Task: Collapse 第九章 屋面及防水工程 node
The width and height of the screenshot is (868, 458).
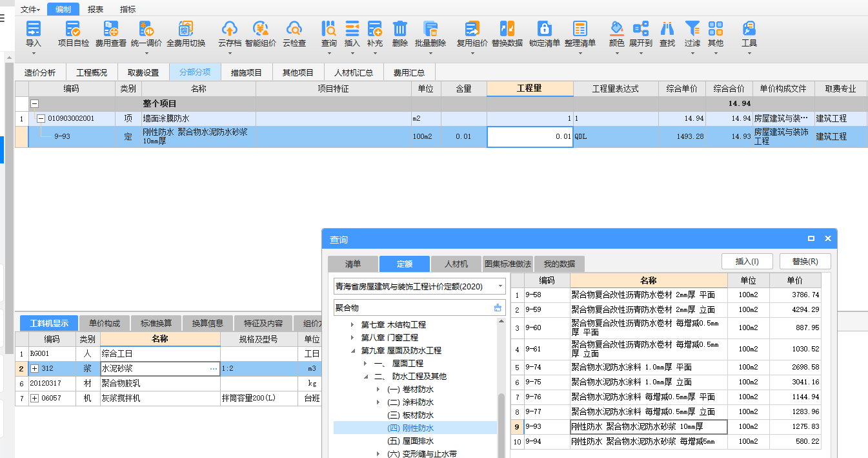Action: point(352,351)
